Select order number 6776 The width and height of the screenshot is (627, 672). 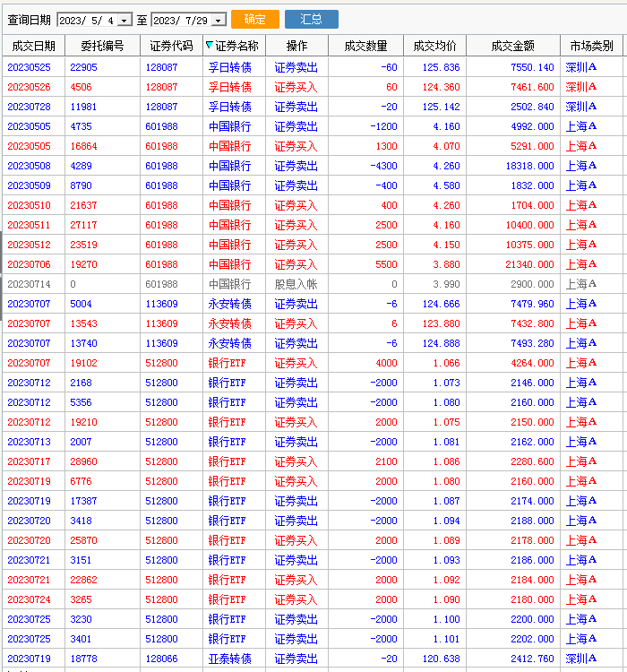[81, 481]
